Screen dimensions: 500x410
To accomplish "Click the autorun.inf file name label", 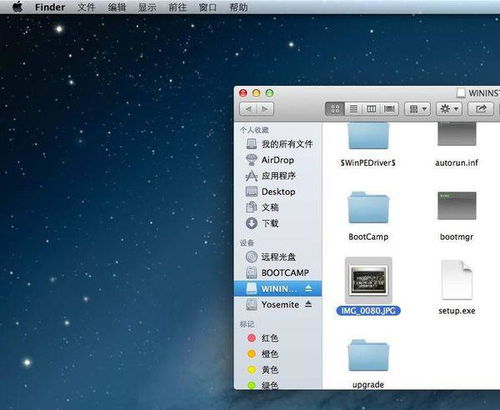I will click(x=457, y=163).
